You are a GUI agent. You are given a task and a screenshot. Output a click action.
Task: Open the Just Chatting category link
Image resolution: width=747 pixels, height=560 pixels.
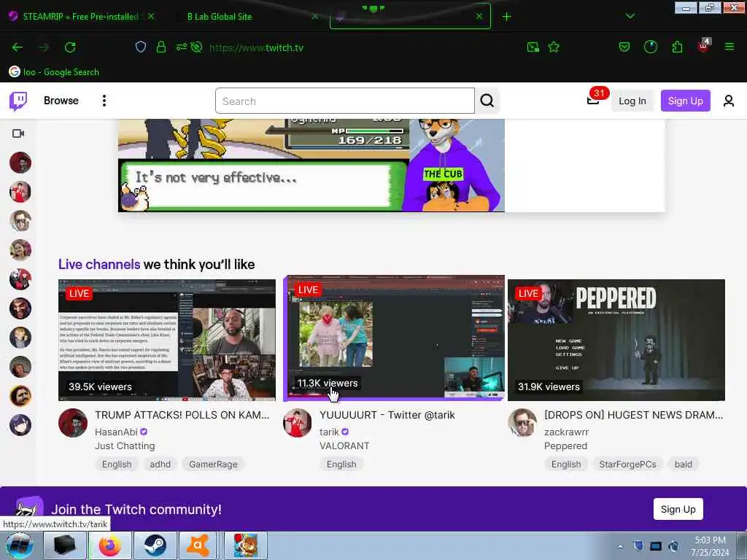coord(125,446)
